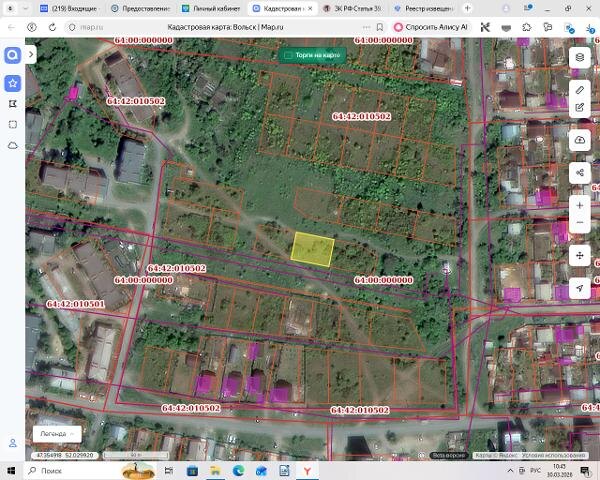Image resolution: width=600 pixels, height=480 pixels.
Task: Open Windows Start menu
Action: pos(11,471)
